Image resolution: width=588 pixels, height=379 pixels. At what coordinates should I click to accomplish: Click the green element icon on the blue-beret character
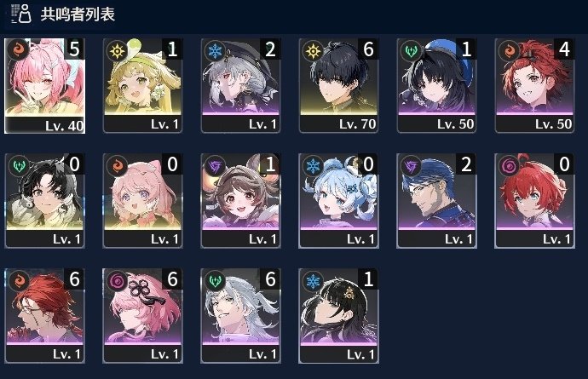(x=411, y=50)
